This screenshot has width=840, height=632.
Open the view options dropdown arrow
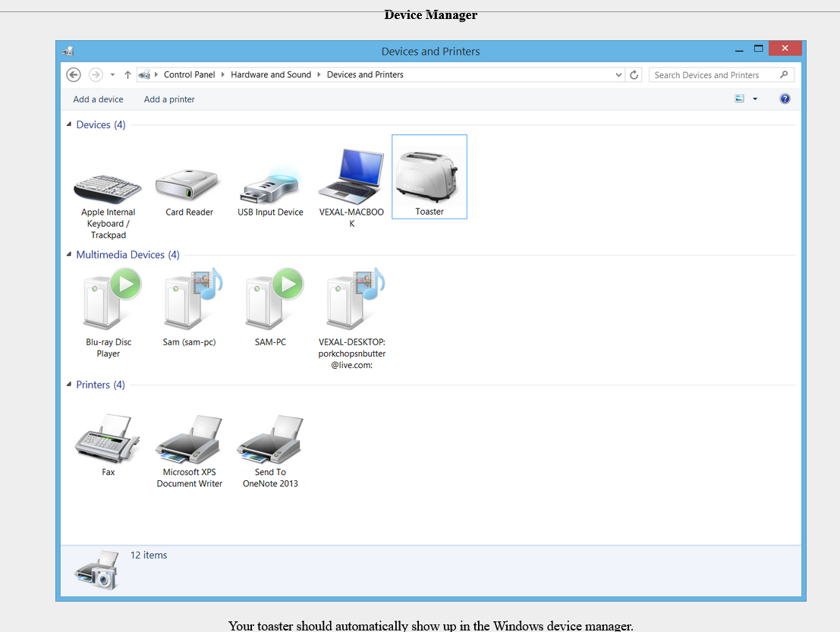(755, 99)
